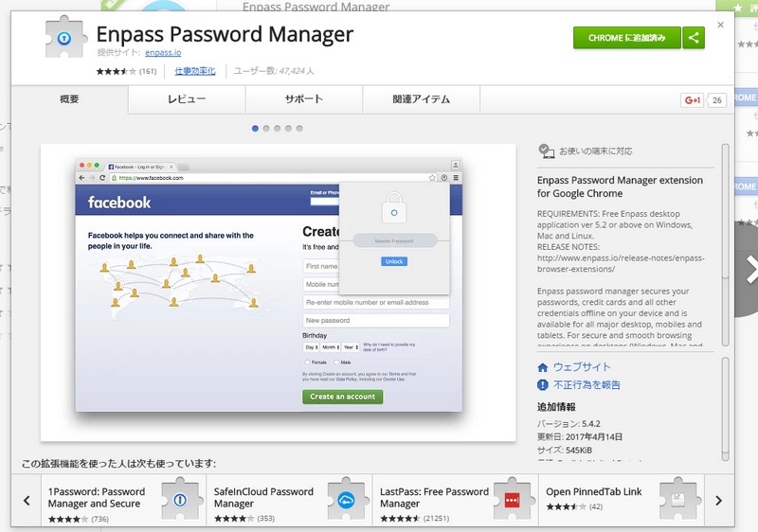Click the SafeInCloud cloud extension icon

(346, 499)
